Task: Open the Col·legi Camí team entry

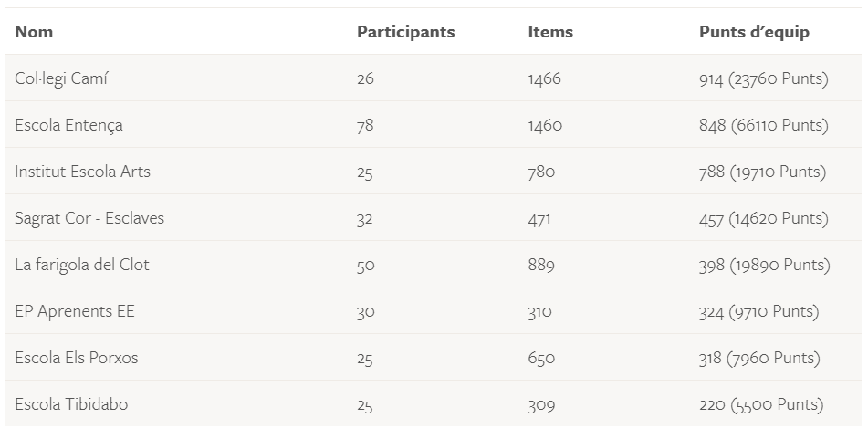Action: (61, 78)
